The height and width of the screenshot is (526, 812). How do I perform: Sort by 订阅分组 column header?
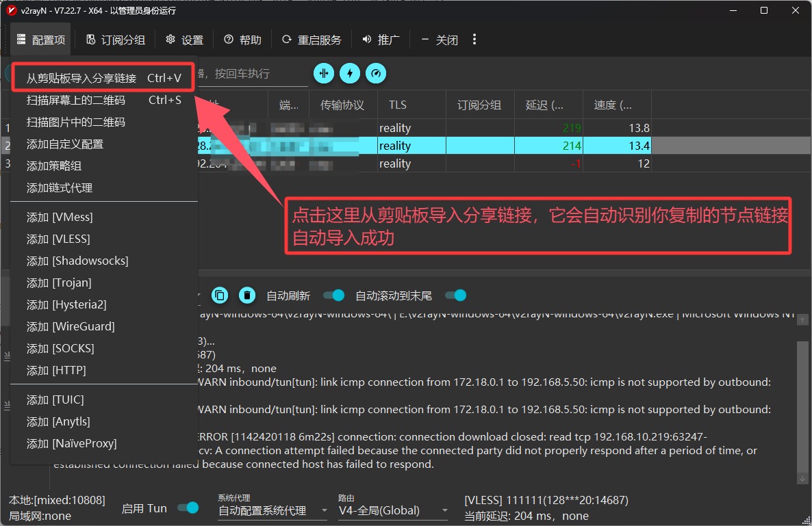tap(480, 105)
